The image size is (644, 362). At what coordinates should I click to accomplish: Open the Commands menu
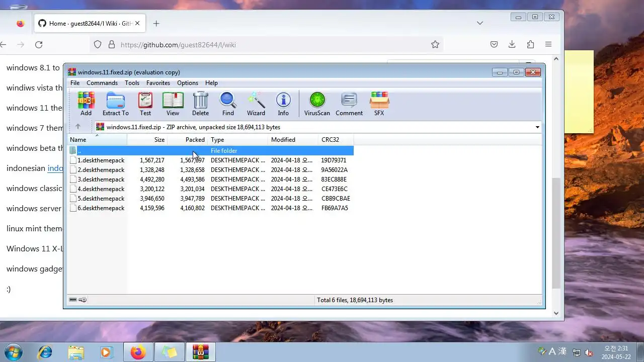102,83
